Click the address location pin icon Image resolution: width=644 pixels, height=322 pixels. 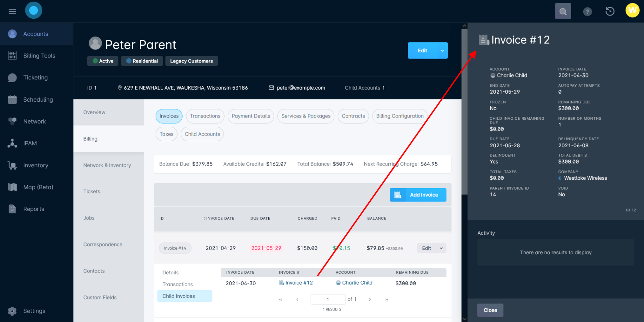point(120,88)
